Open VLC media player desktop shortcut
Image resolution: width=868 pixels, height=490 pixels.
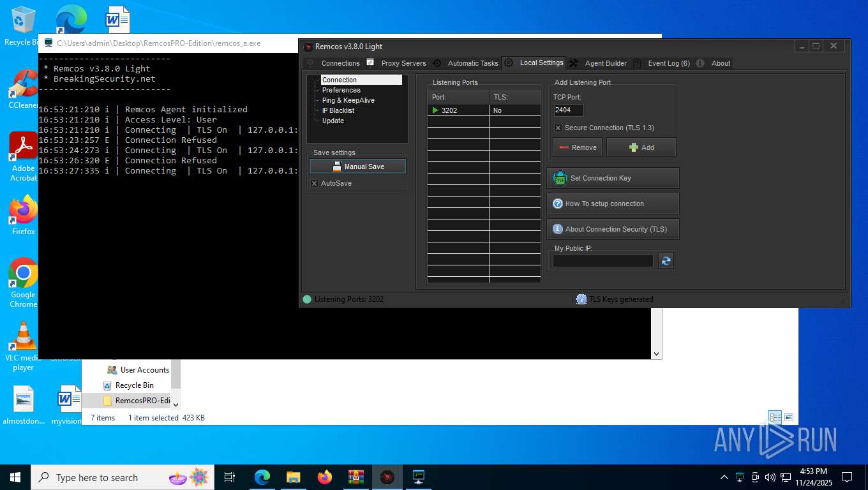click(23, 346)
